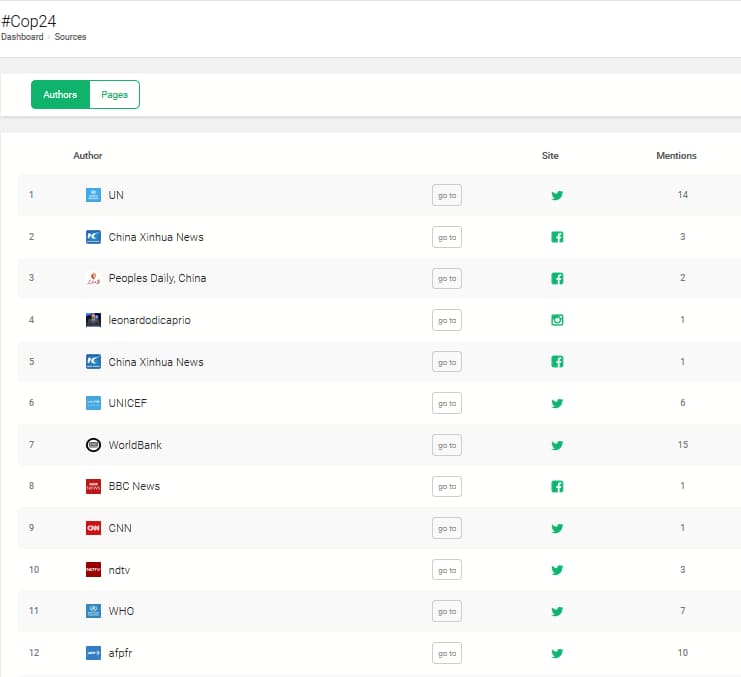This screenshot has height=677, width=741.
Task: Click Twitter icon in ndtv row
Action: pyautogui.click(x=557, y=570)
